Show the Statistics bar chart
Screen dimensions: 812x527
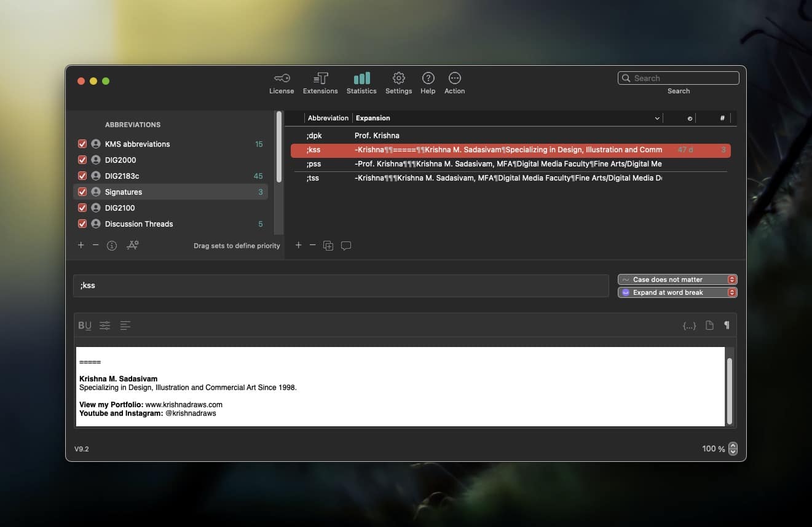pos(361,79)
